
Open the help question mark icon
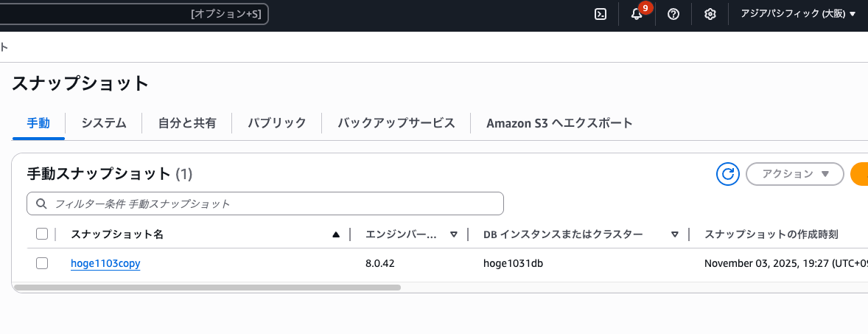point(673,14)
